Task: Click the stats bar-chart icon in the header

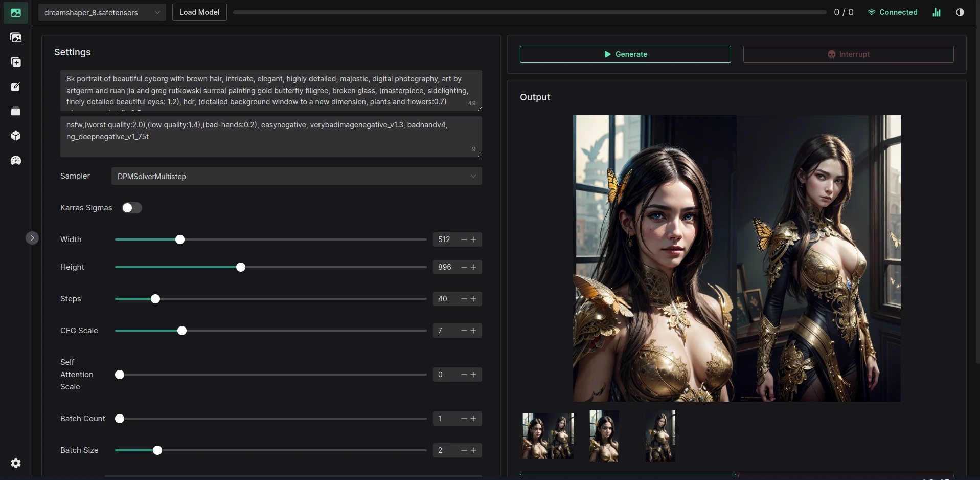Action: [x=937, y=12]
